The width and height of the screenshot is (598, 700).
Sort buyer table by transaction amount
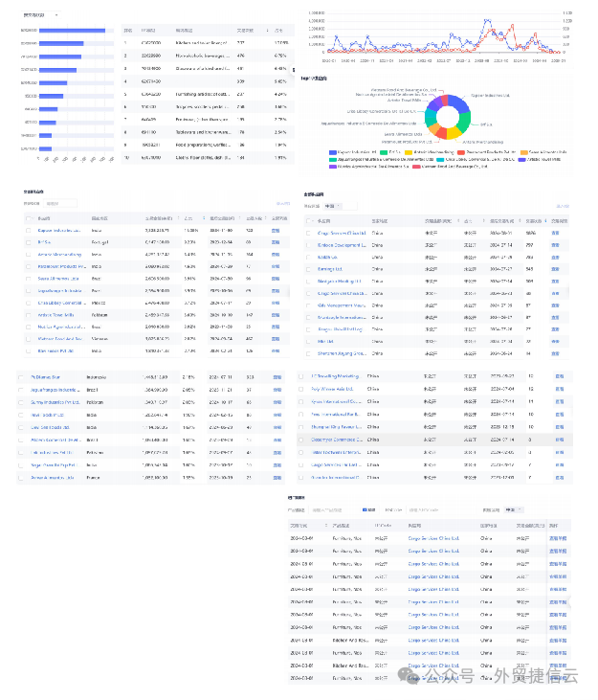tap(178, 218)
